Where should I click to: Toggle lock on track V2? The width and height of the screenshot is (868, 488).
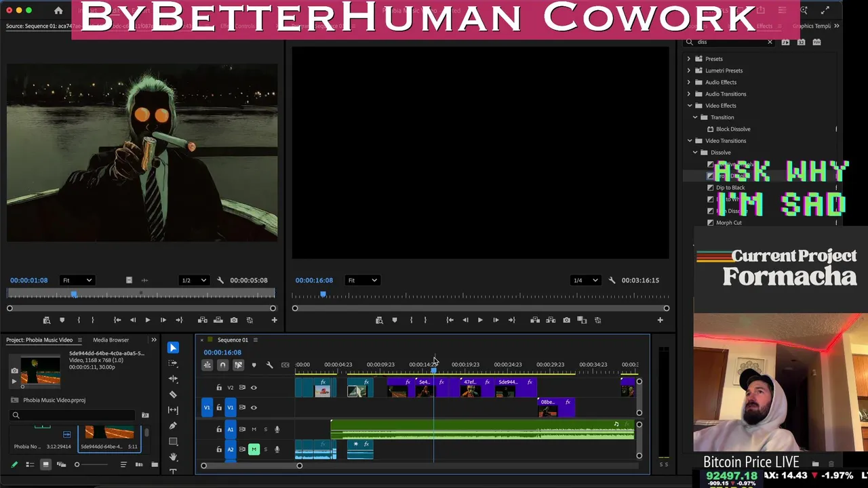point(218,388)
